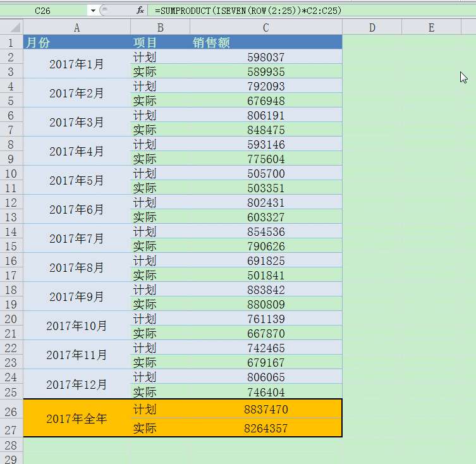Select the 2017年4月 merged cell
Viewport: 476px width, 464px height.
(x=76, y=151)
